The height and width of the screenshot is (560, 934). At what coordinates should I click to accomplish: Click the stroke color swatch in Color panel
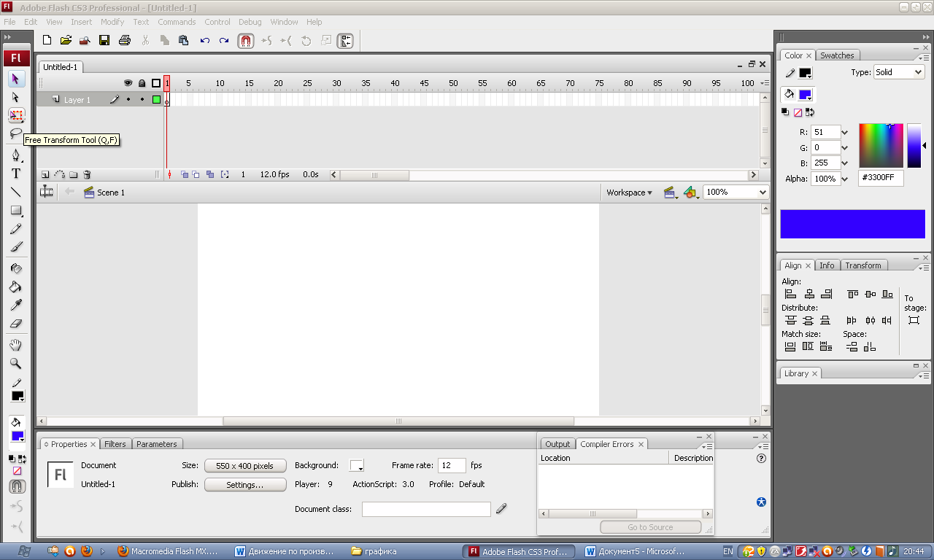pyautogui.click(x=806, y=73)
